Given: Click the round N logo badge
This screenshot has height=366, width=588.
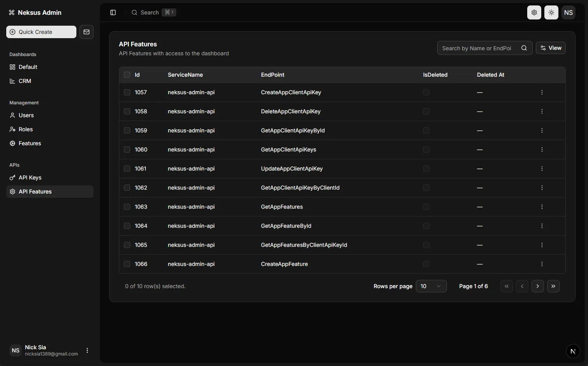Looking at the screenshot, I should [573, 351].
